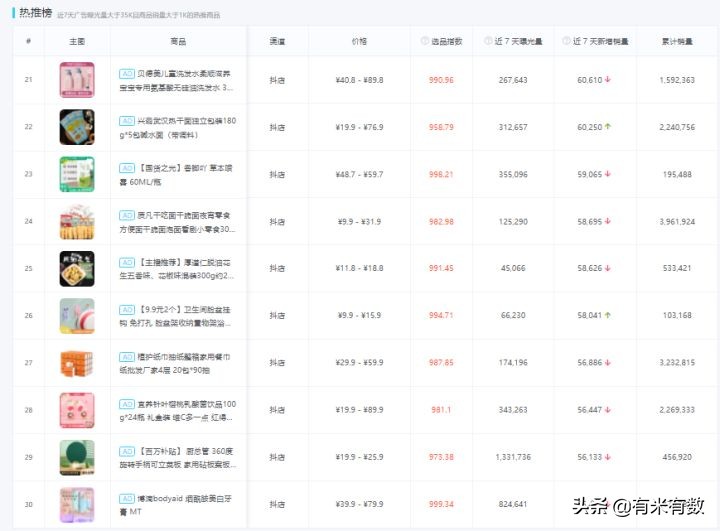Screen dimensions: 720x531
Task: Click the cumulative sales 103,168
Action: (x=677, y=316)
